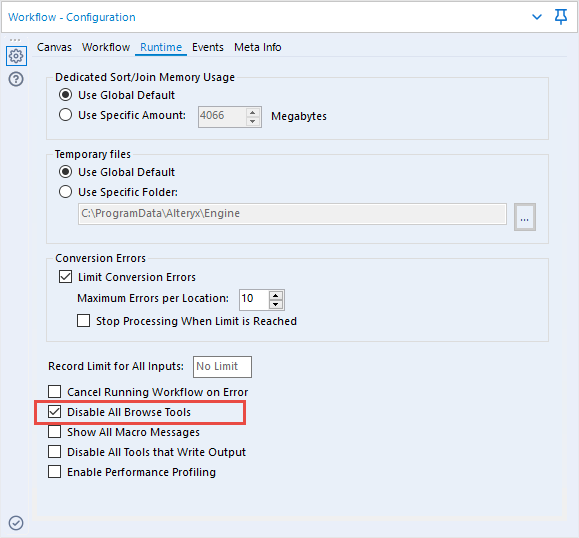Open the Meta Info tab

tap(257, 47)
